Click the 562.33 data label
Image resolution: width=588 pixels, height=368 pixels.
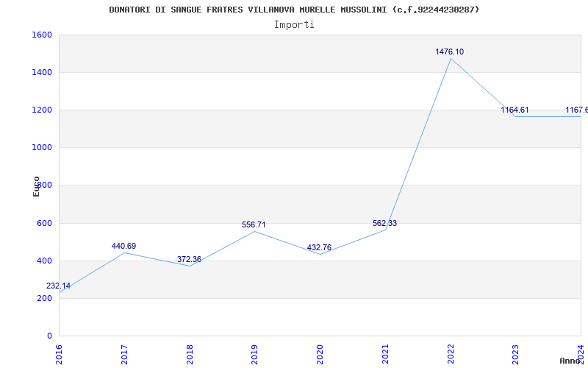[x=384, y=224]
